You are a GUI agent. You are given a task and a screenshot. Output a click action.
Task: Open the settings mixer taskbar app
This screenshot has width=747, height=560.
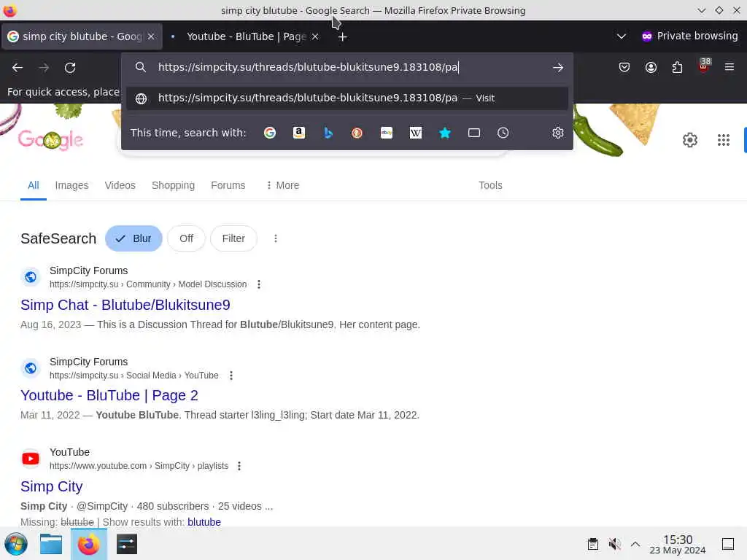(127, 544)
